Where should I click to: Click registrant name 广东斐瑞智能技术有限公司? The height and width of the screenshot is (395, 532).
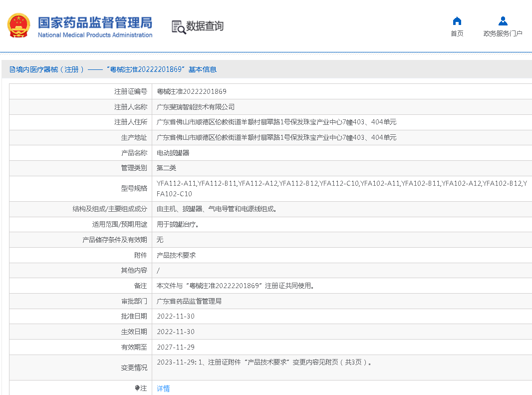click(x=196, y=107)
